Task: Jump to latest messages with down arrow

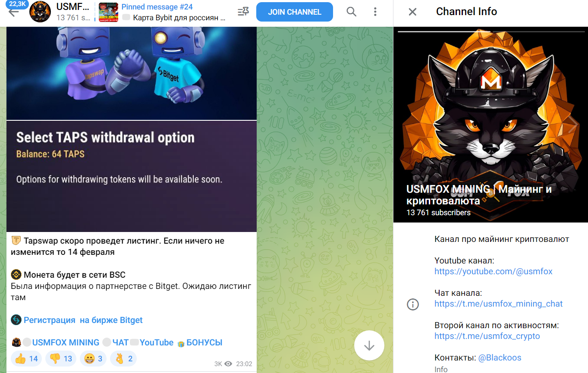Action: (369, 346)
